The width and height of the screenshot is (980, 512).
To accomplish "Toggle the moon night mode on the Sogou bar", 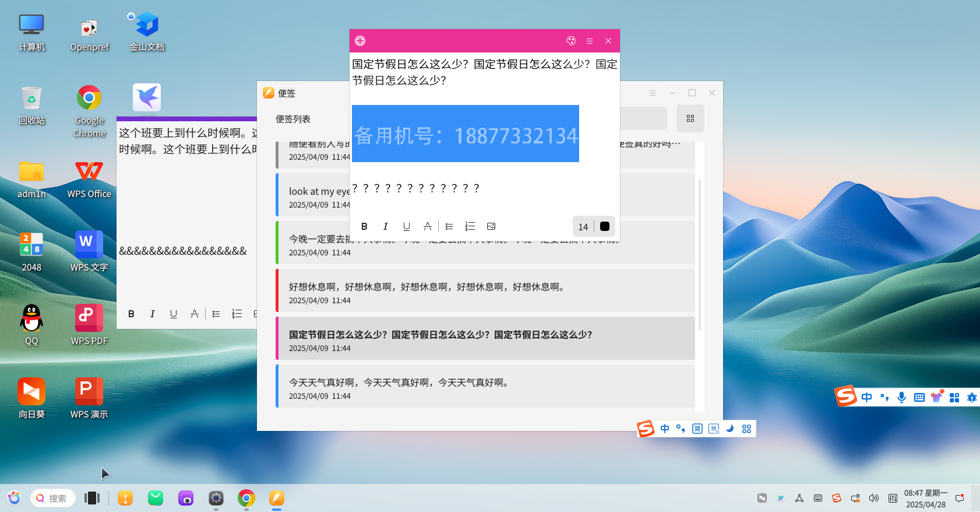I will coord(730,429).
